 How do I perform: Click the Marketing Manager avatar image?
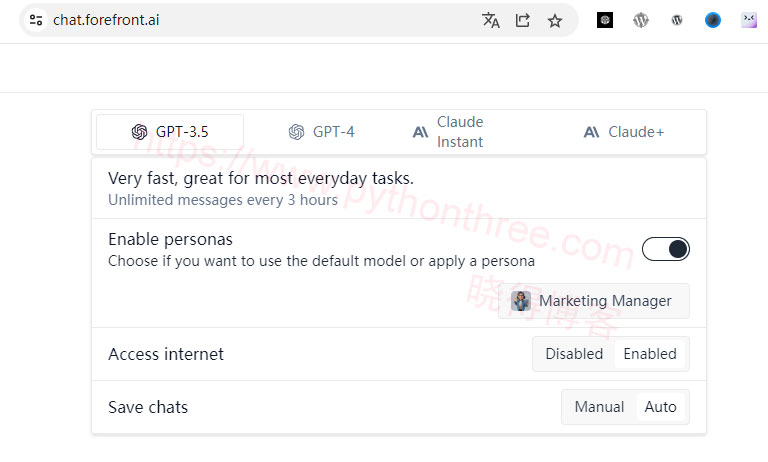tap(521, 301)
